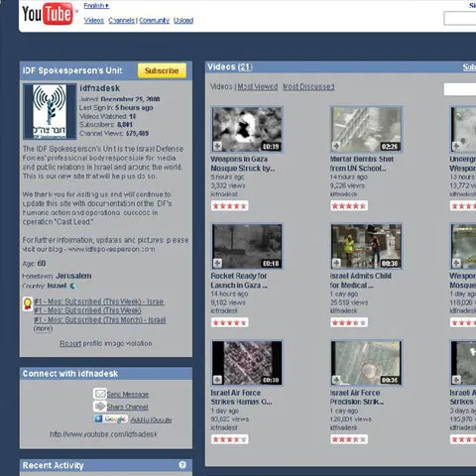Expand the (more) honors link

tap(43, 328)
